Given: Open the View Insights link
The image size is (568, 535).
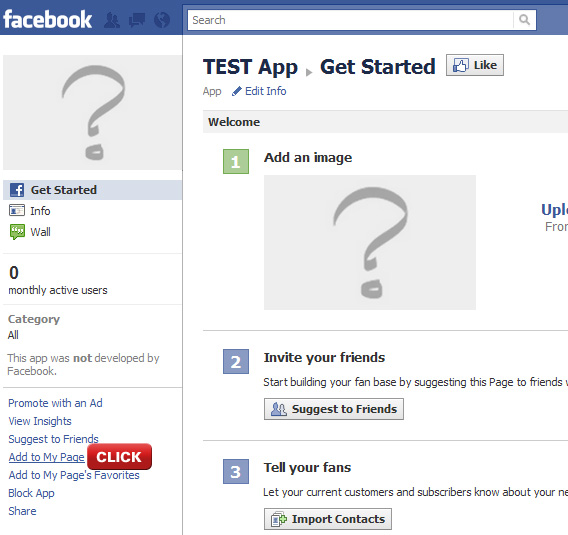Looking at the screenshot, I should 40,421.
